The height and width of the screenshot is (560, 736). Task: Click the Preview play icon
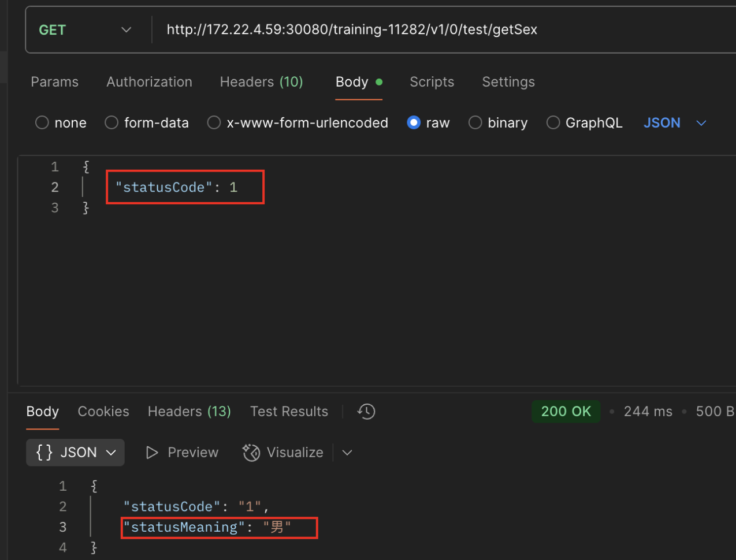[x=152, y=453]
